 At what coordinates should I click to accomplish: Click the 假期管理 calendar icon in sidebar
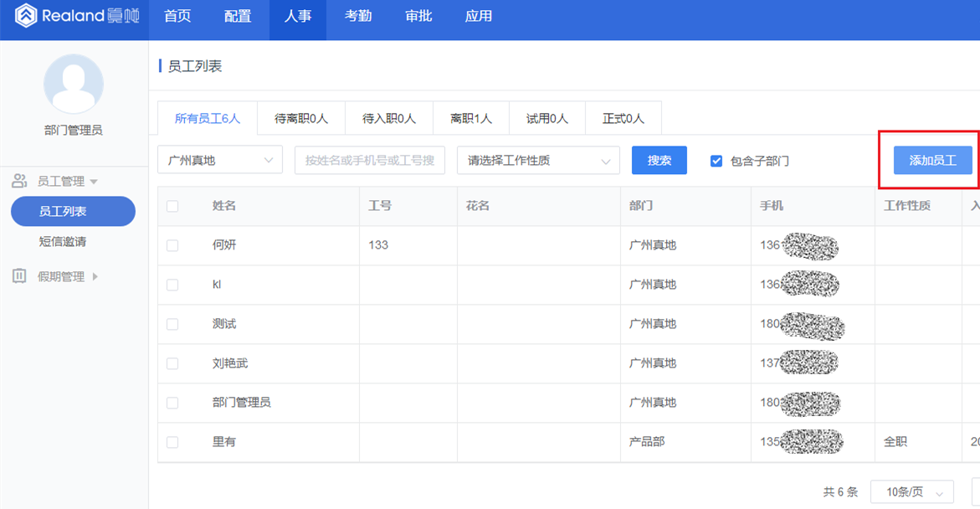click(18, 276)
